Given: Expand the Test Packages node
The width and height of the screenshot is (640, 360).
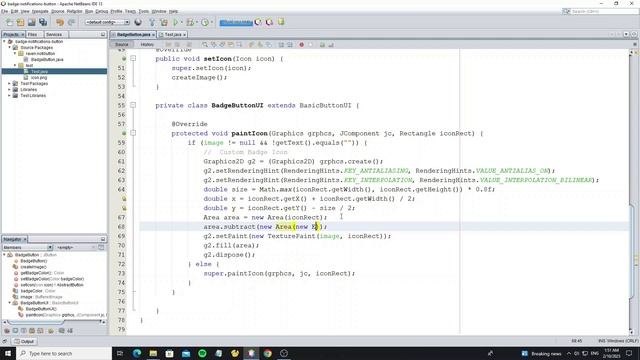Looking at the screenshot, I should point(9,83).
